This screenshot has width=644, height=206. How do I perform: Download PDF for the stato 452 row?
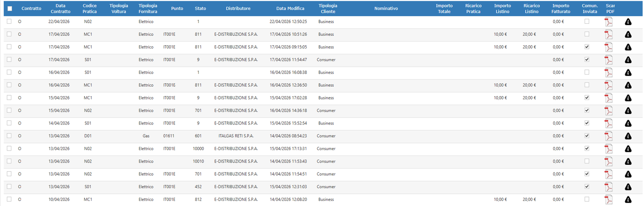tap(608, 187)
